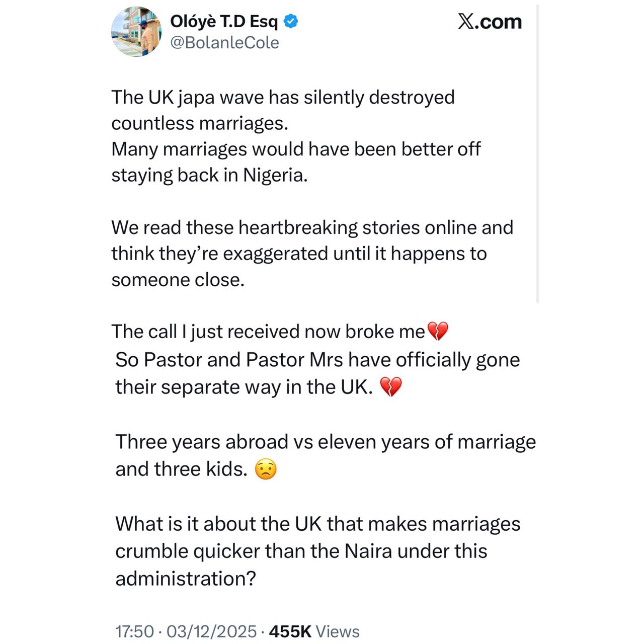644x644 pixels.
Task: Click the blue verified badge
Action: [x=291, y=22]
